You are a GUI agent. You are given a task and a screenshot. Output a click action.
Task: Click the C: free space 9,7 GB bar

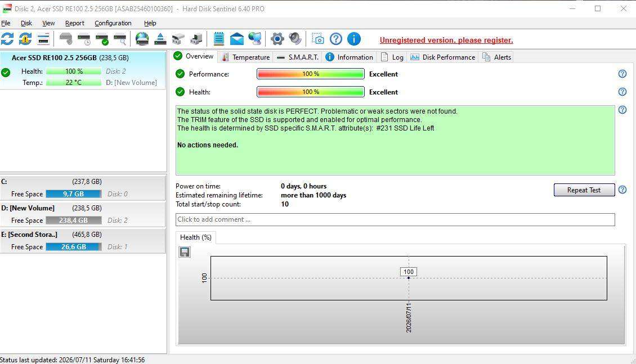[x=73, y=194]
